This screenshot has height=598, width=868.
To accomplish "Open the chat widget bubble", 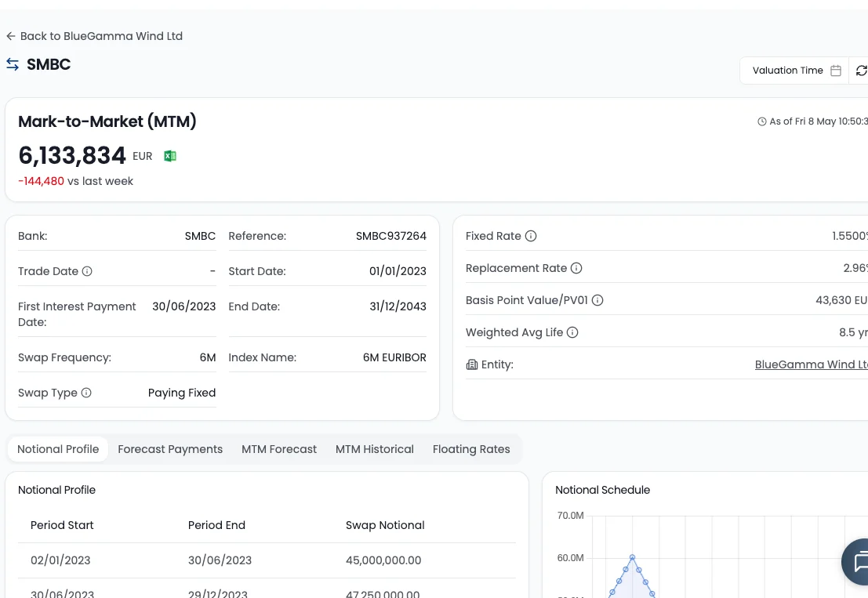I will (x=855, y=562).
